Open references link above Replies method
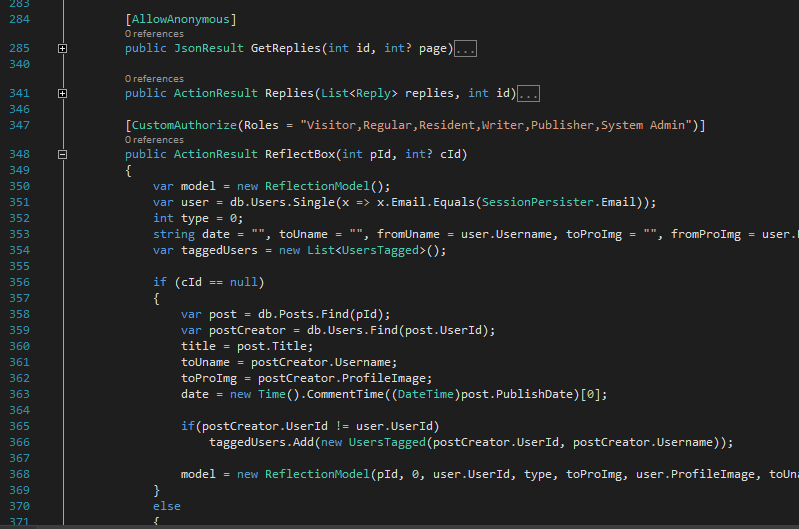Viewport: 799px width, 529px height. pos(154,78)
